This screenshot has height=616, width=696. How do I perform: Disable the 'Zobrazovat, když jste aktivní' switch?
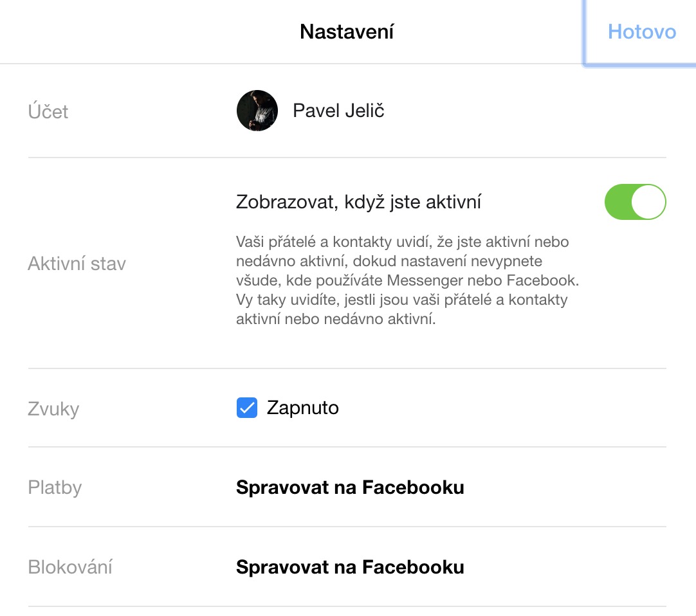(635, 203)
